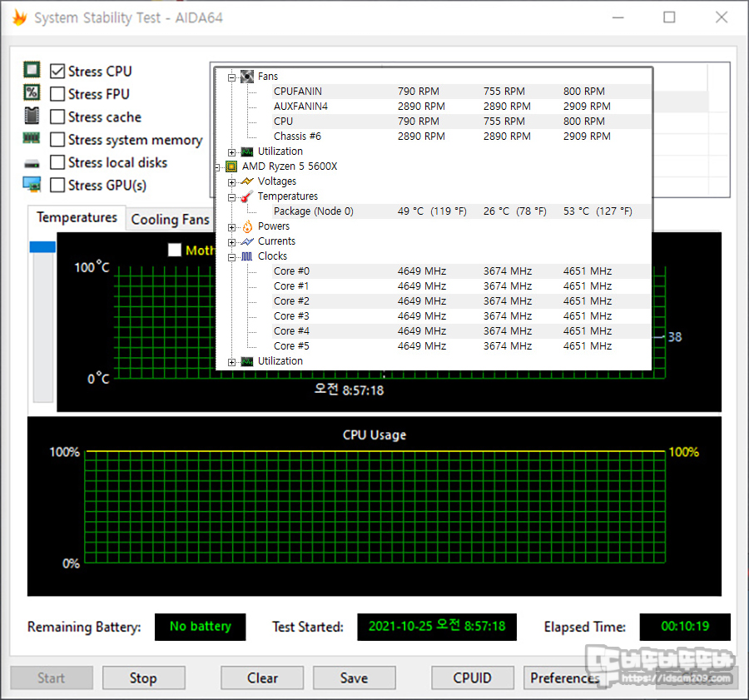Click the flame icon beside Powers
749x700 pixels.
[x=247, y=226]
